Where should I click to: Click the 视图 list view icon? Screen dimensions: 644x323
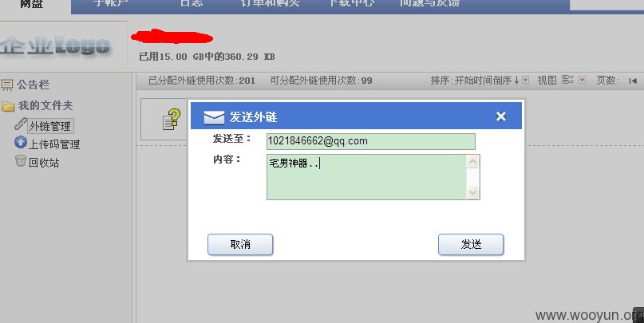tap(567, 80)
